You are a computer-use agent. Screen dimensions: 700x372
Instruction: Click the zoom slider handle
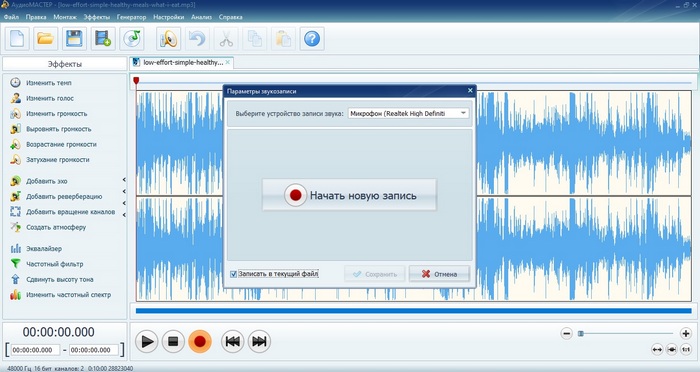(x=581, y=334)
